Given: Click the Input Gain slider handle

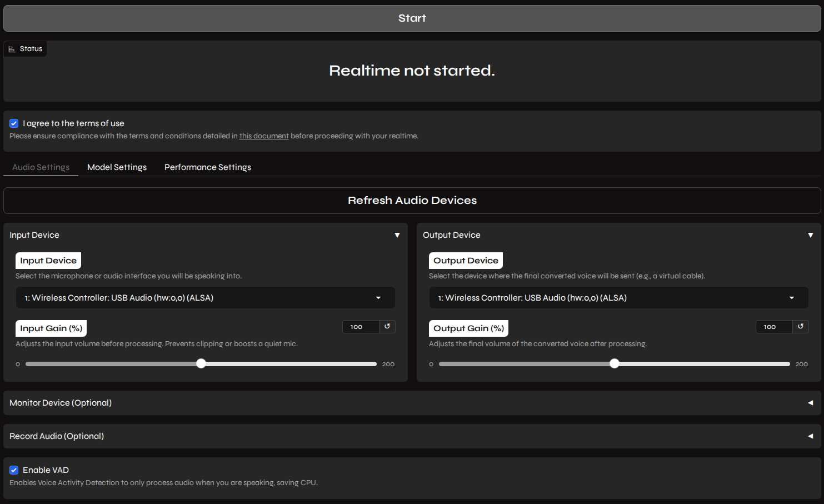Looking at the screenshot, I should point(201,363).
